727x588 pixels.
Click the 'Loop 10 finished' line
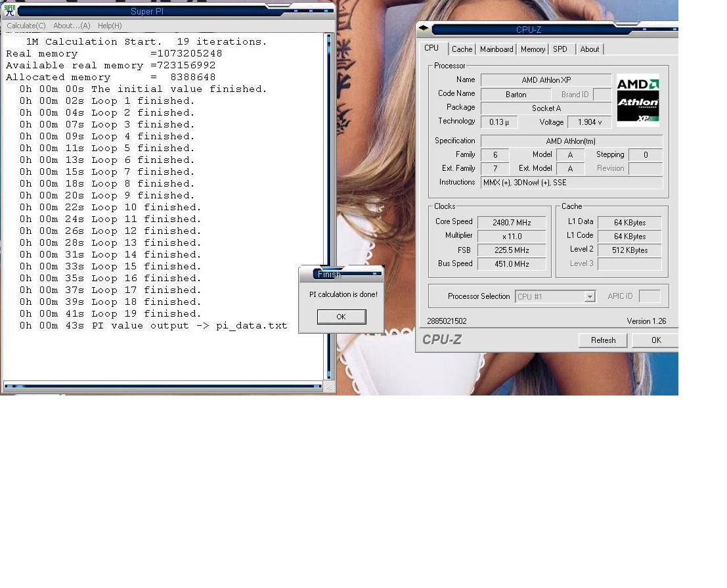point(110,208)
